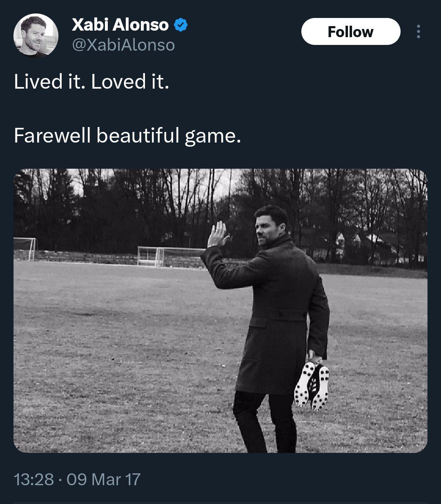This screenshot has height=504, width=441.
Task: Click the houses in the photo's background
Action: [x=367, y=245]
